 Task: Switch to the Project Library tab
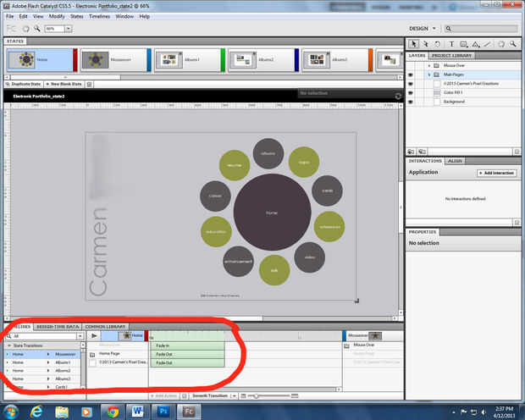click(451, 56)
